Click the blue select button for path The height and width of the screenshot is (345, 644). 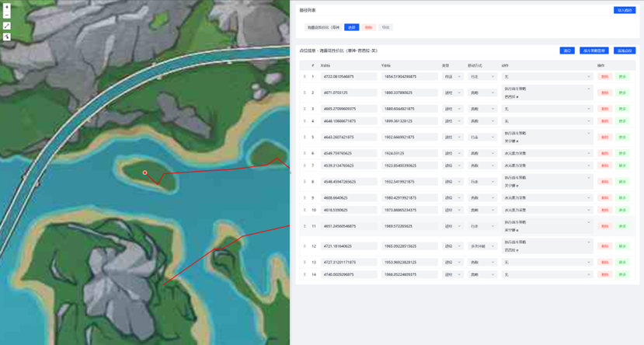(x=351, y=27)
